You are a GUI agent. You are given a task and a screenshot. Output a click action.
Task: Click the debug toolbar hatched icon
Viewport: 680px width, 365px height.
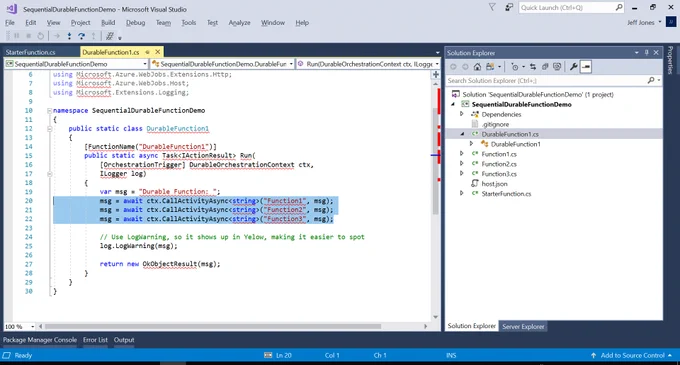[x=110, y=36]
